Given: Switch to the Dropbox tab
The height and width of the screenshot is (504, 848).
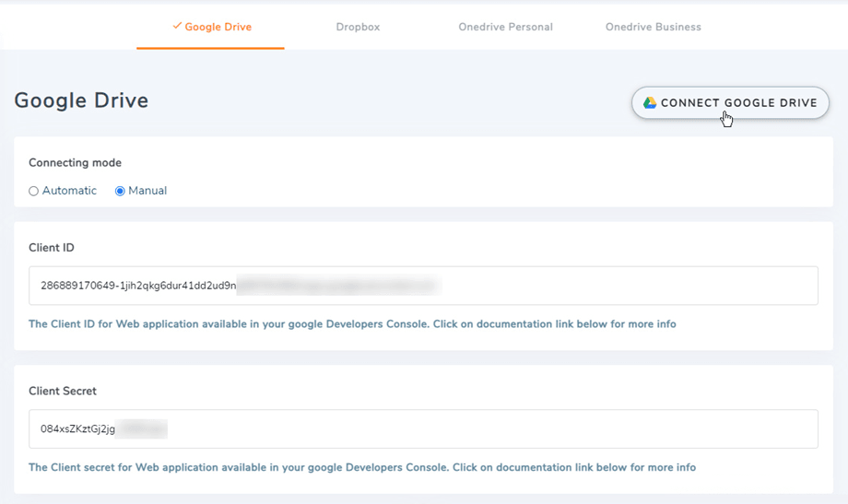Looking at the screenshot, I should click(358, 28).
